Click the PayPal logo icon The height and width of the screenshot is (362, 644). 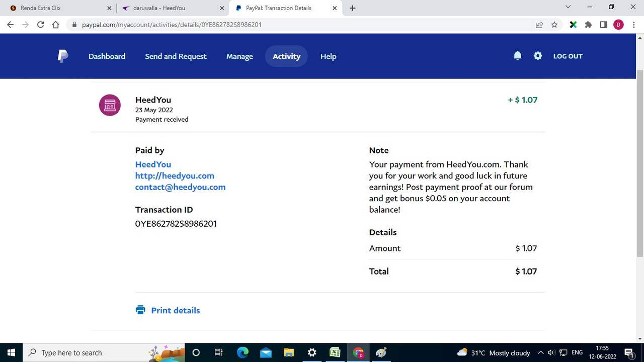pyautogui.click(x=62, y=56)
